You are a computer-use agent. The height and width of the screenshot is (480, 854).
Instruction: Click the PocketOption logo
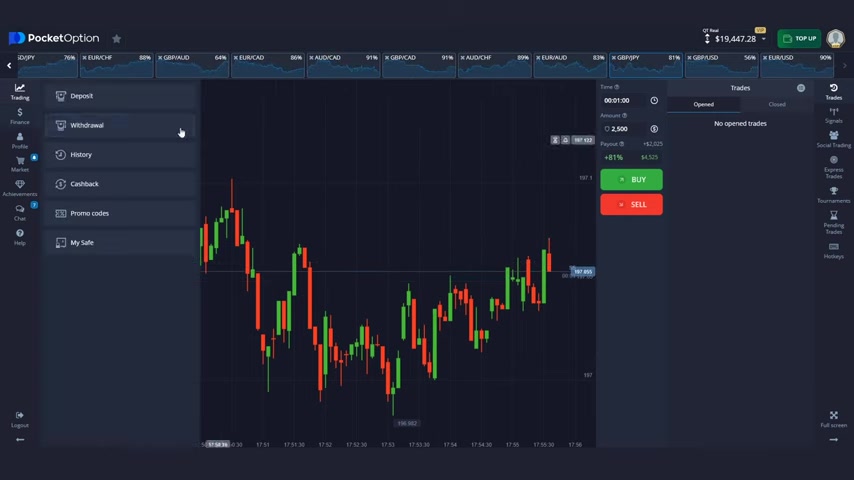pyautogui.click(x=54, y=38)
